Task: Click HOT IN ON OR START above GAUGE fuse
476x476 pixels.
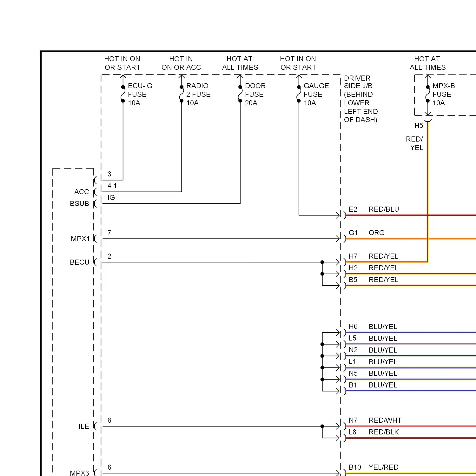Action: coord(298,63)
